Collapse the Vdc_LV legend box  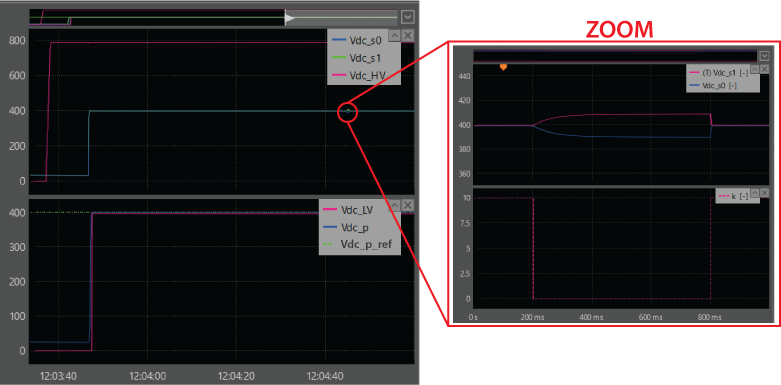(x=394, y=205)
